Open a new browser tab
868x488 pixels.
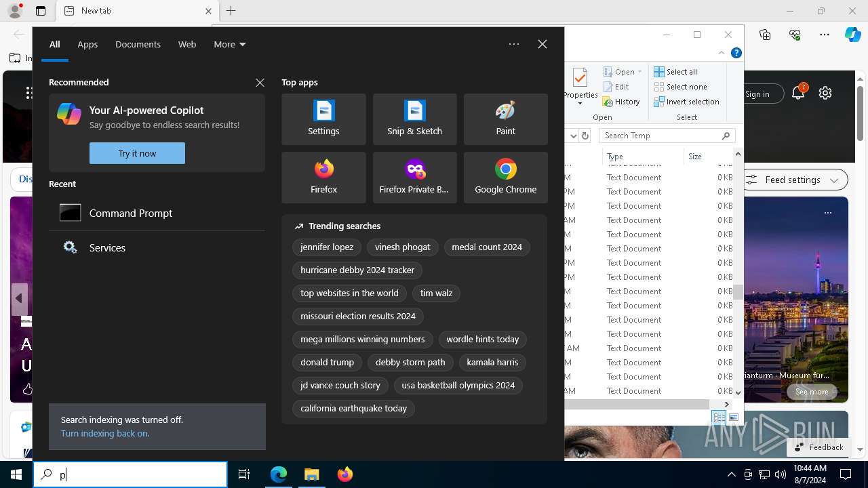pyautogui.click(x=231, y=11)
